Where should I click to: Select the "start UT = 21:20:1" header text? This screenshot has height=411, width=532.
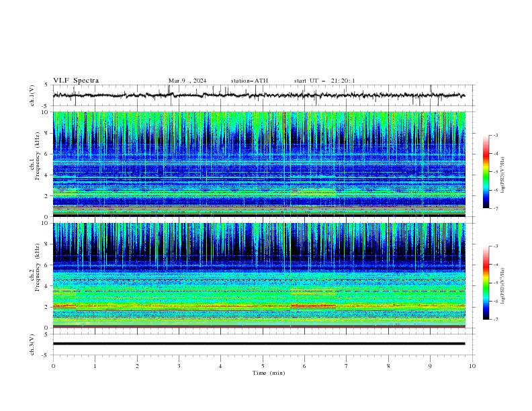point(324,81)
